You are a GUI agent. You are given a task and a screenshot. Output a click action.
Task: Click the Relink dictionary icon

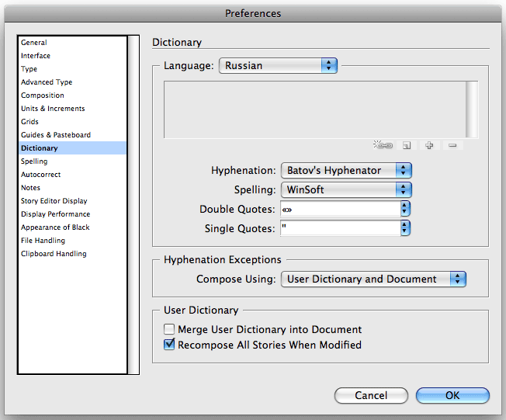click(x=383, y=145)
